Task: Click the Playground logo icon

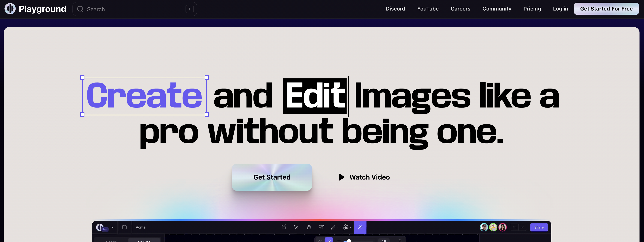Action: pyautogui.click(x=10, y=9)
